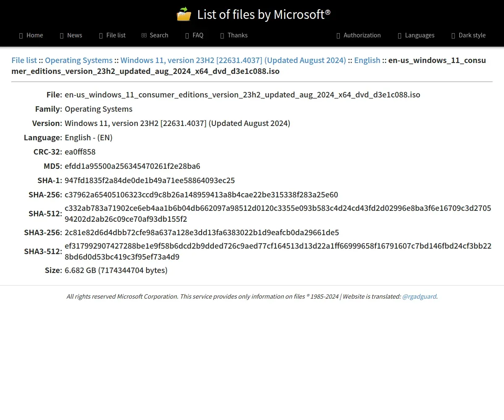504x420 pixels.
Task: Click the Dark style nav icon
Action: click(453, 36)
